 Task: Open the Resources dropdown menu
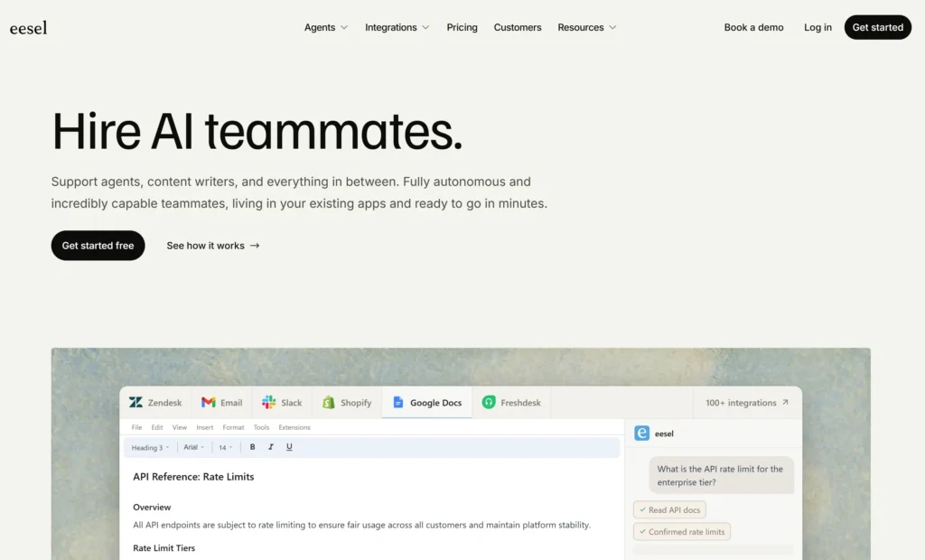click(x=587, y=28)
